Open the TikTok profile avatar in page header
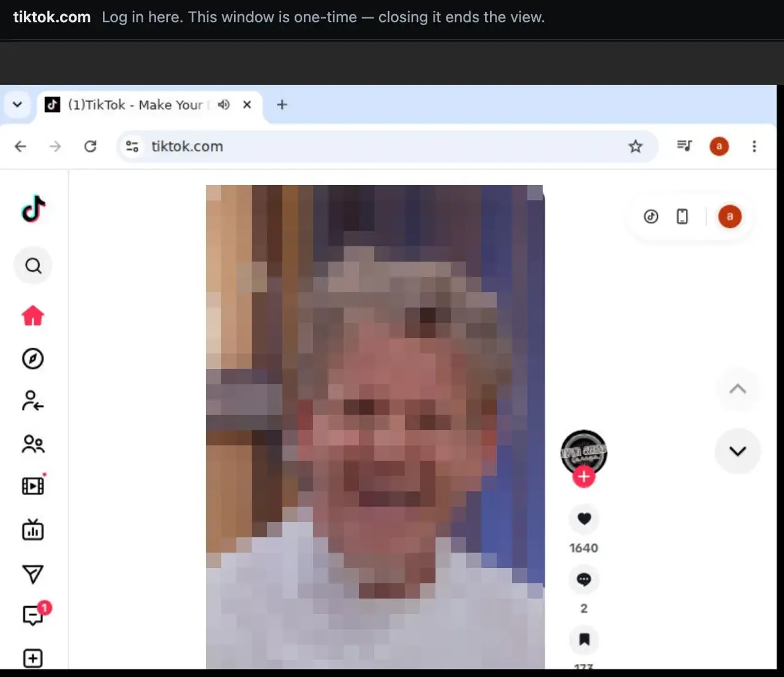Viewport: 784px width, 677px height. (729, 216)
